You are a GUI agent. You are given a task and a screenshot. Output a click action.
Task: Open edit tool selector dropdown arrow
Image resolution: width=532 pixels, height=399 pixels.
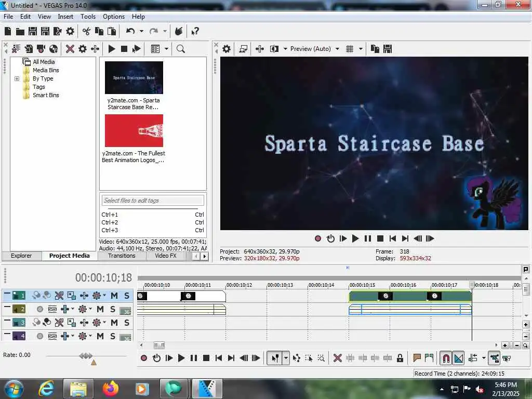tap(286, 358)
